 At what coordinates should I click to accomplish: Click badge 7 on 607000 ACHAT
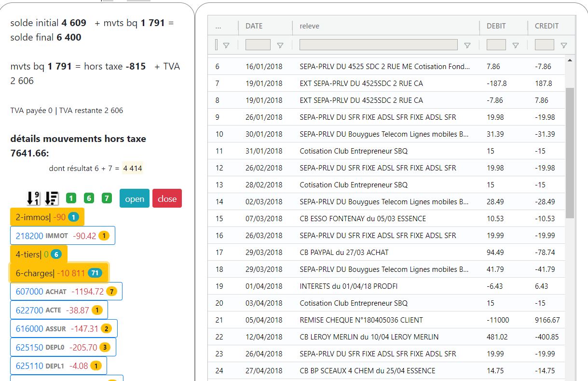click(x=111, y=291)
